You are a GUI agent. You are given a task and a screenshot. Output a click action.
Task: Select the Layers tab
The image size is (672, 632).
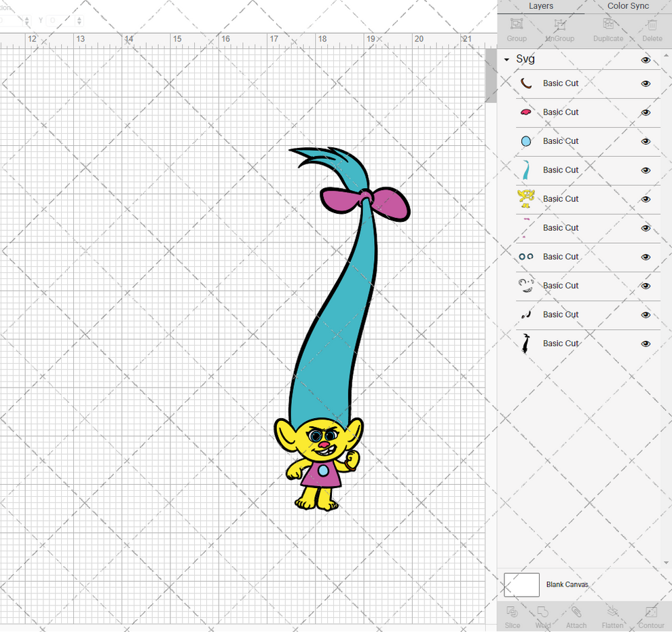[541, 6]
